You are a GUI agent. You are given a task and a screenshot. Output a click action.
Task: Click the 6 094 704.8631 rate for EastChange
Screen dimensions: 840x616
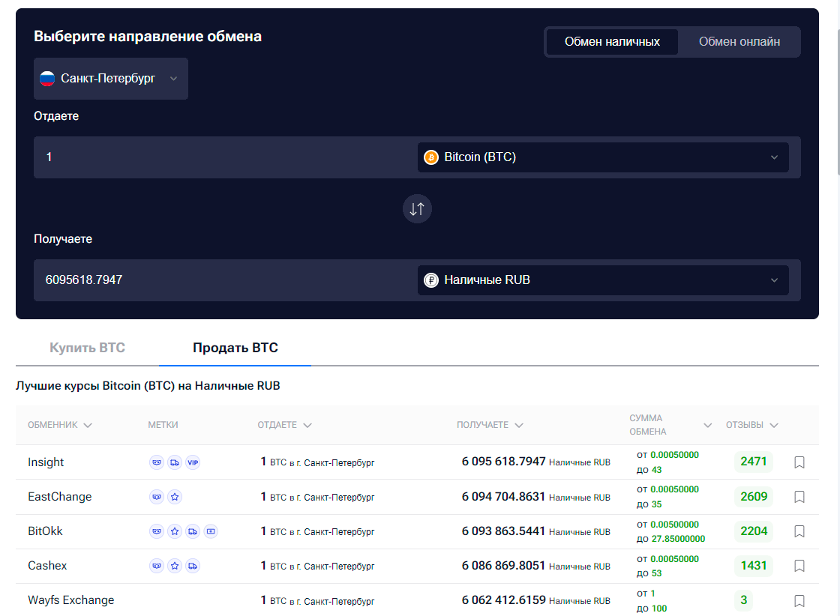(x=503, y=497)
